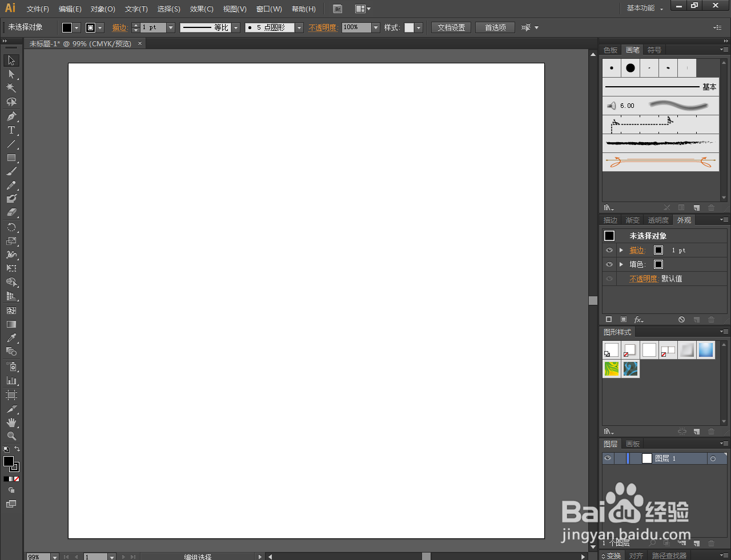731x560 pixels.
Task: Select the Eraser tool
Action: tap(11, 212)
